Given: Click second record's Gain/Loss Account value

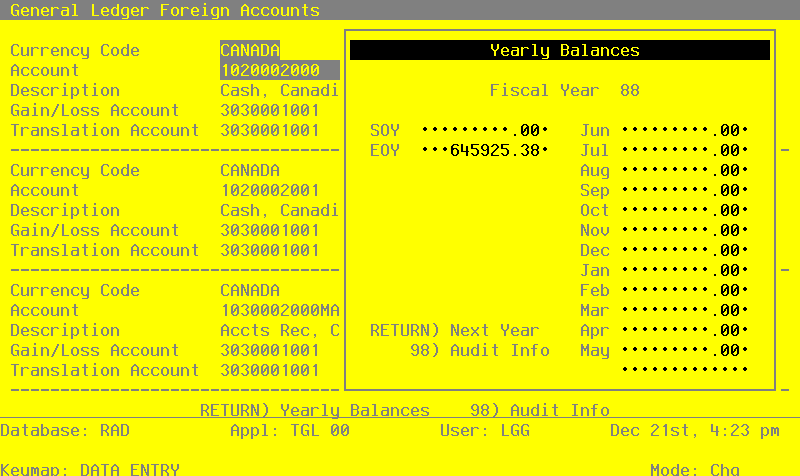Looking at the screenshot, I should point(270,230).
